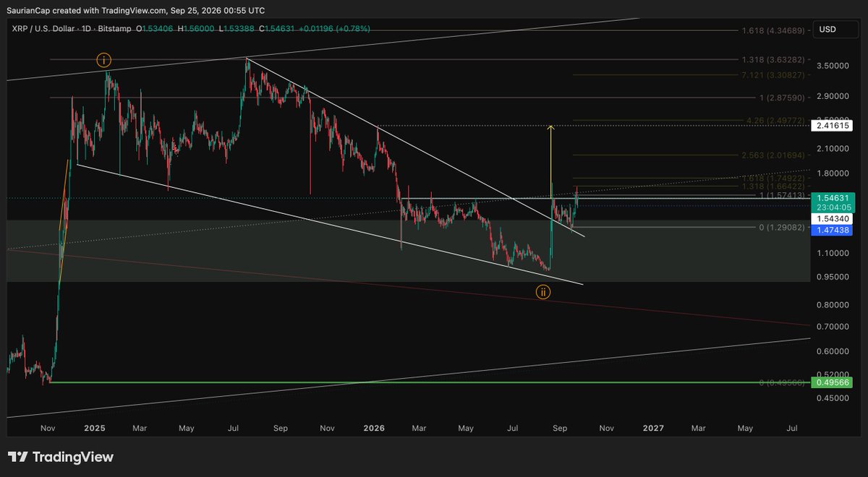Viewport: 868px width, 477px height.
Task: Click the 1.80000 price axis tick
Action: pyautogui.click(x=833, y=173)
